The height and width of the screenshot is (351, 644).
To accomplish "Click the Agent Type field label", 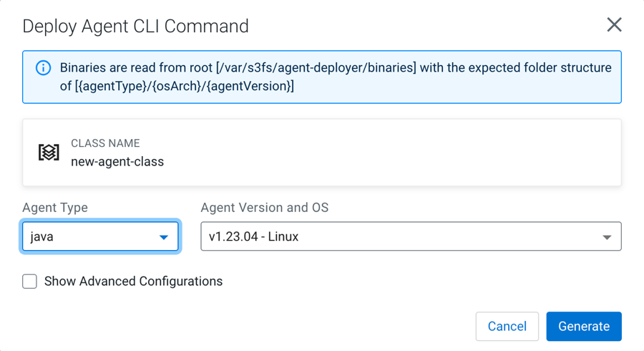I will click(x=55, y=208).
